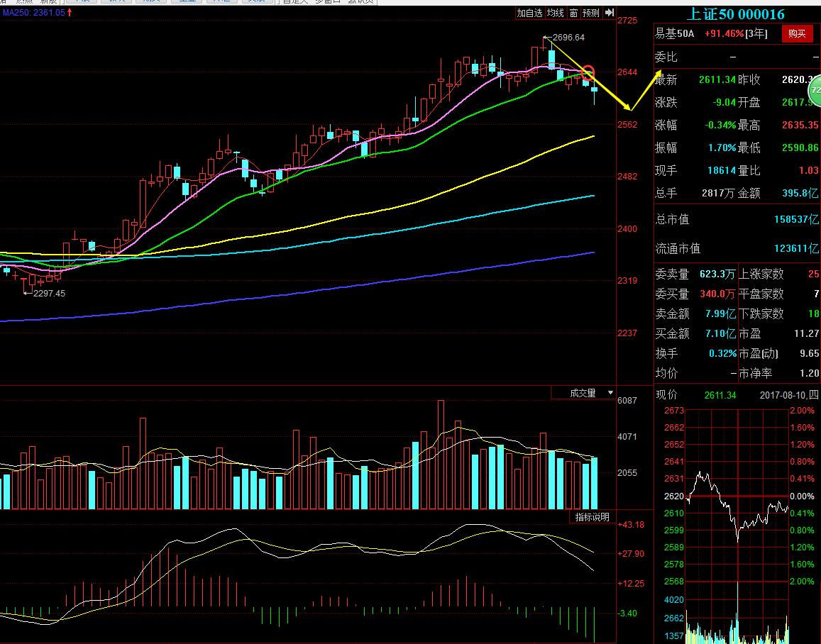Screen dimensions: 821x644
Task: Click the yellow arrowhead pointing at 最新
Action: tap(659, 73)
